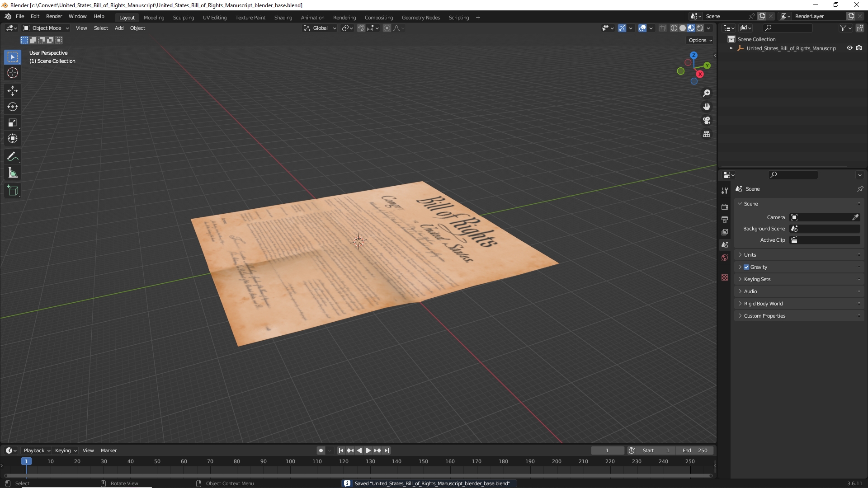Screen dimensions: 868x488
Task: Open the Tool properties tab
Action: [x=725, y=191]
